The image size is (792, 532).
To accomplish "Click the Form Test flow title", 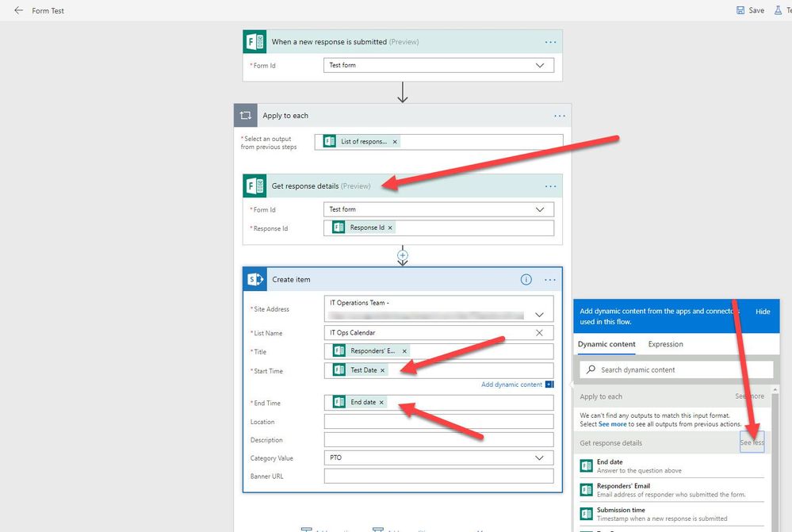I will pos(48,10).
